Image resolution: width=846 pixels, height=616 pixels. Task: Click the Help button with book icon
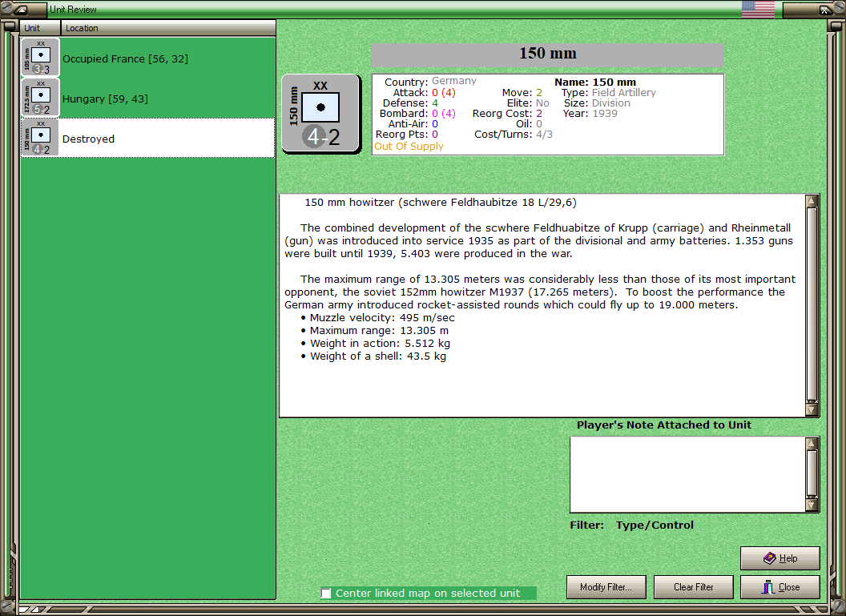pos(780,558)
